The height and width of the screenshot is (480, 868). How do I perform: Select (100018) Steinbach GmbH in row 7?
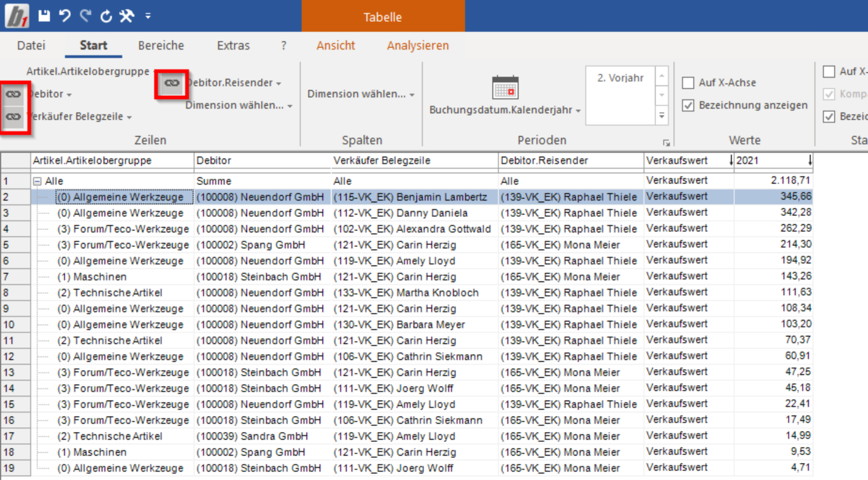(x=262, y=277)
